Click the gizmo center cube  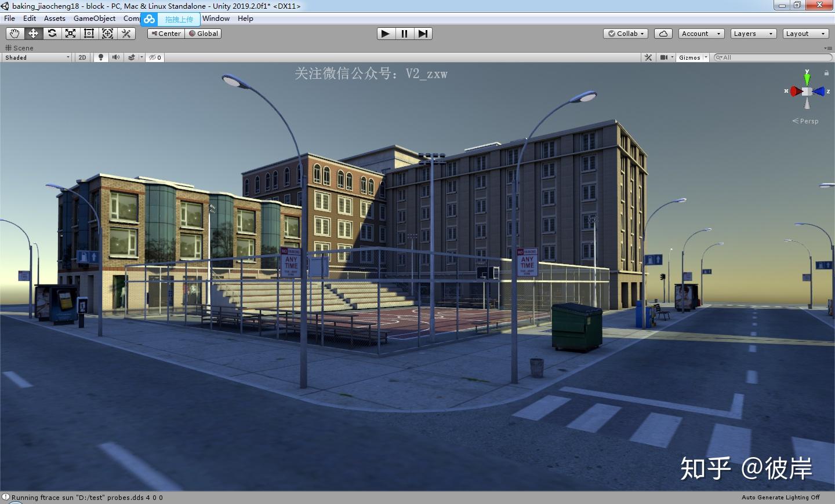click(807, 92)
